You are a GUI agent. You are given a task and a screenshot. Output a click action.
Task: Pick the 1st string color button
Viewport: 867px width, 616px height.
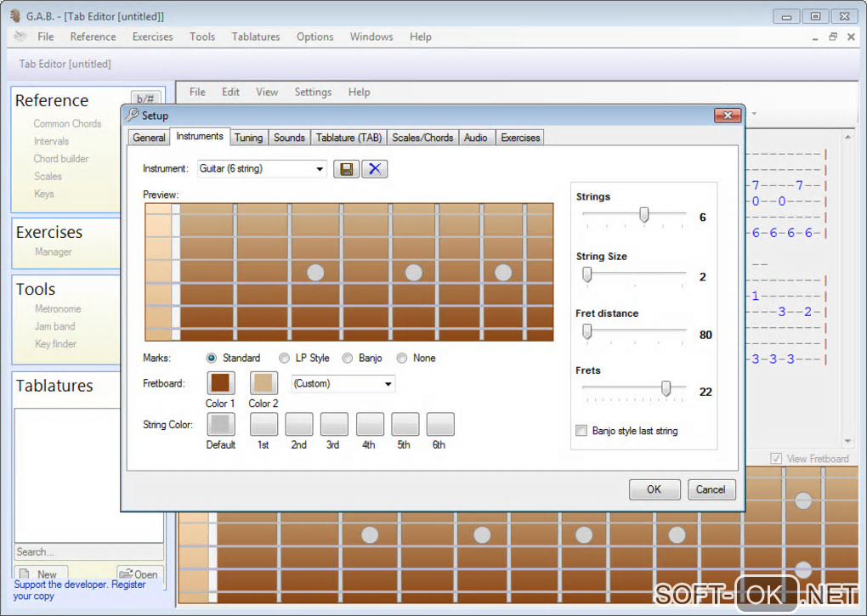[x=263, y=424]
